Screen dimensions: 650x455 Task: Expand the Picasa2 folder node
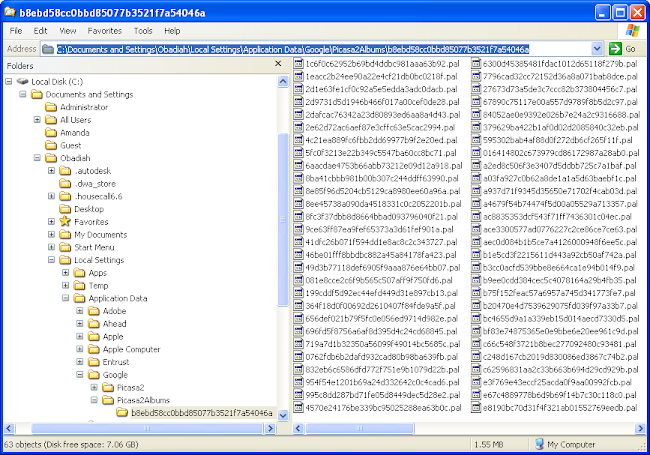pyautogui.click(x=94, y=387)
